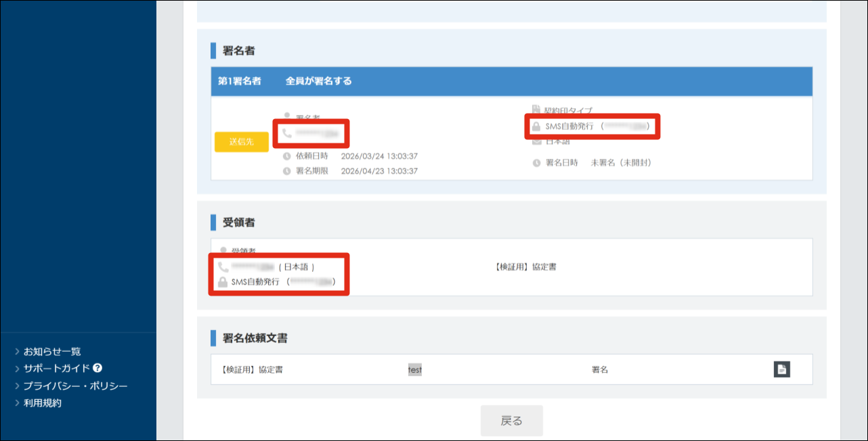Click the lock icon in the 受領者 section
868x441 pixels.
[x=223, y=281]
